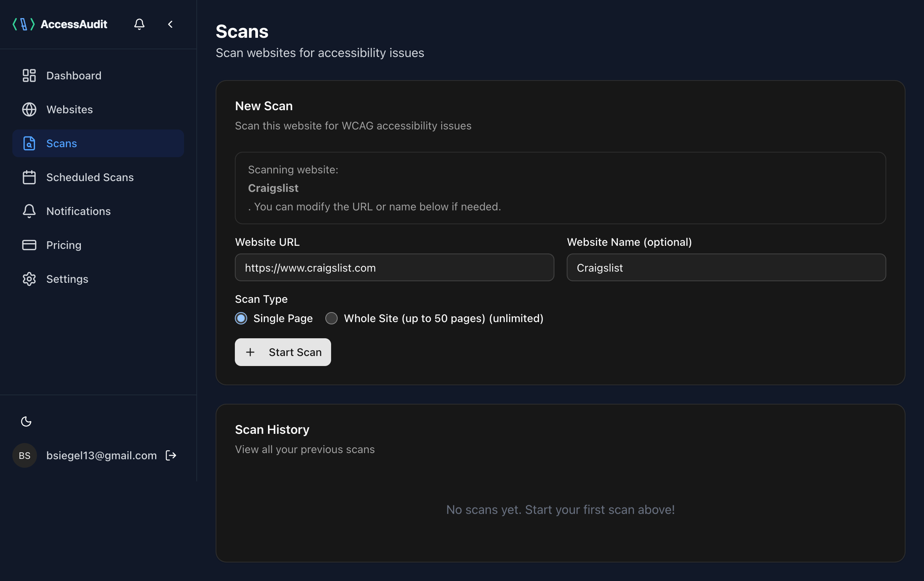Collapse the sidebar with the chevron
The image size is (924, 581).
pos(170,24)
